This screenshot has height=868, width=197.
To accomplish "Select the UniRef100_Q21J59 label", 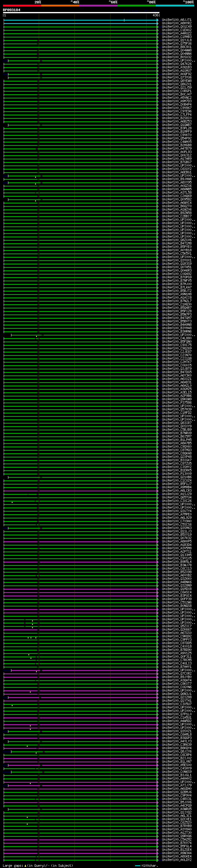I will coord(176,88).
